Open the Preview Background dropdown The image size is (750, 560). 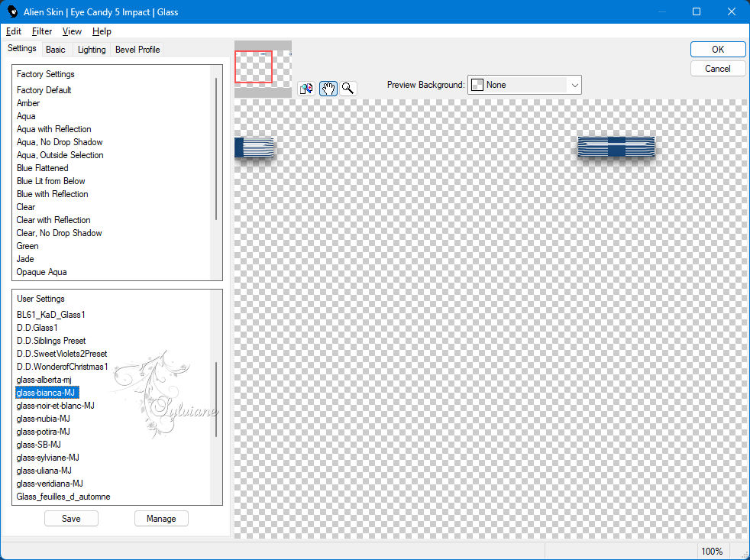coord(524,85)
